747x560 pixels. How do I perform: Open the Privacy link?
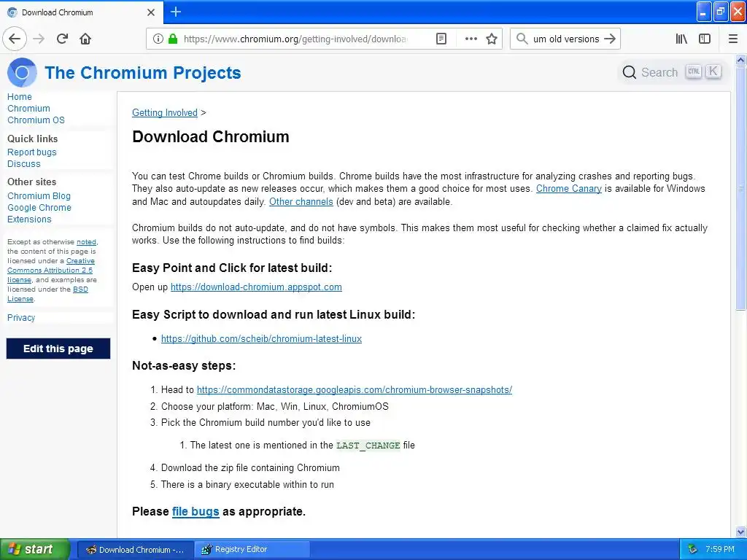[x=21, y=318]
